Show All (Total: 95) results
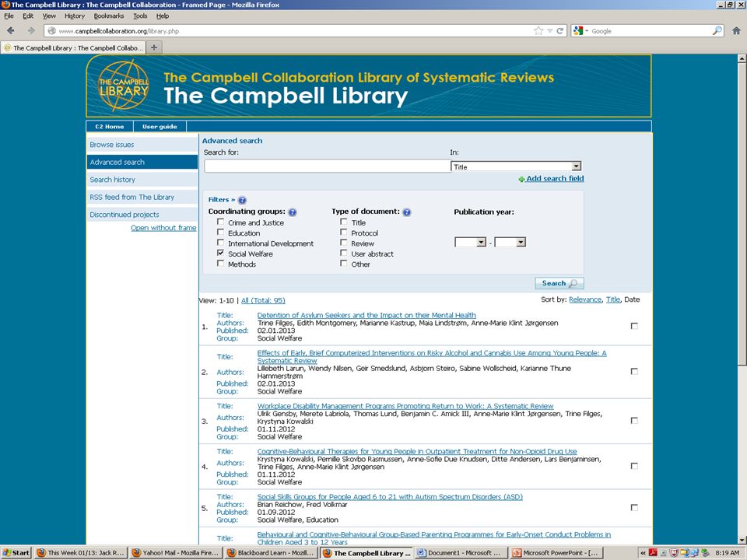The height and width of the screenshot is (560, 747). tap(263, 300)
